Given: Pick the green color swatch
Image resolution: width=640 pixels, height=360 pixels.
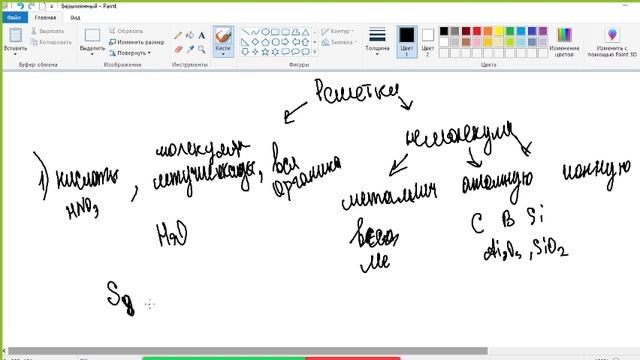Looking at the screenshot, I should click(x=510, y=31).
